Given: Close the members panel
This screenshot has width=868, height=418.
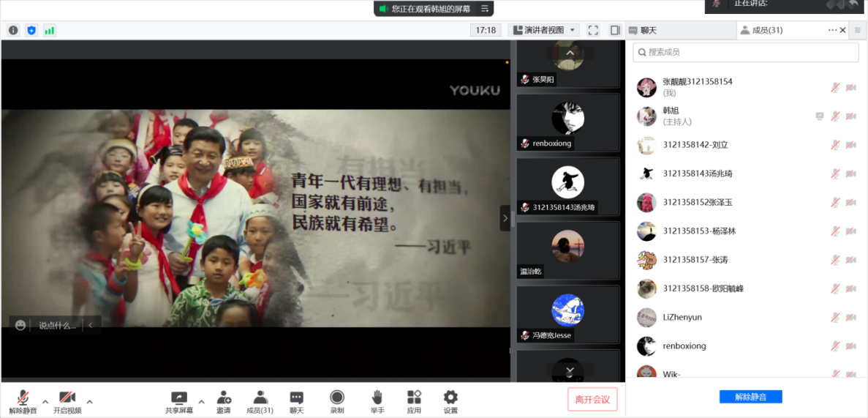Looking at the screenshot, I should [843, 31].
